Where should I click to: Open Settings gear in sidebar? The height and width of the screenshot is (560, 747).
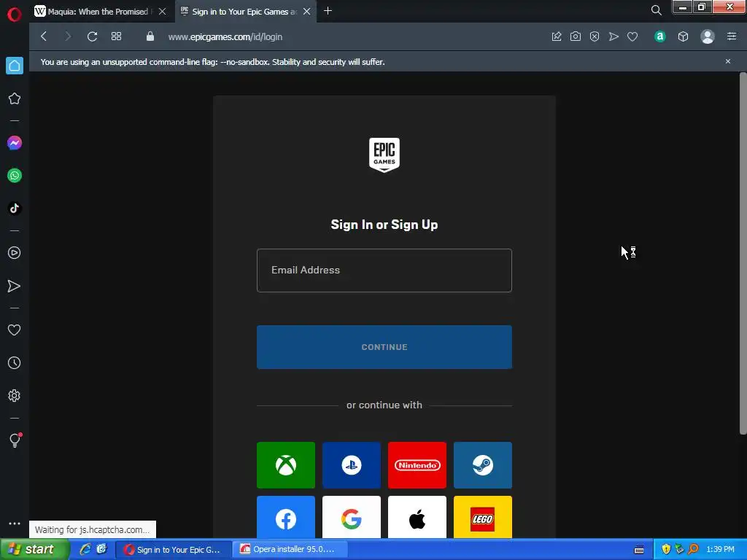(15, 395)
